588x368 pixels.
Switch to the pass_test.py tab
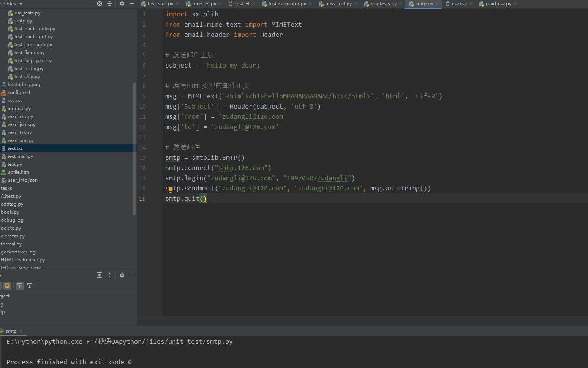pos(338,4)
